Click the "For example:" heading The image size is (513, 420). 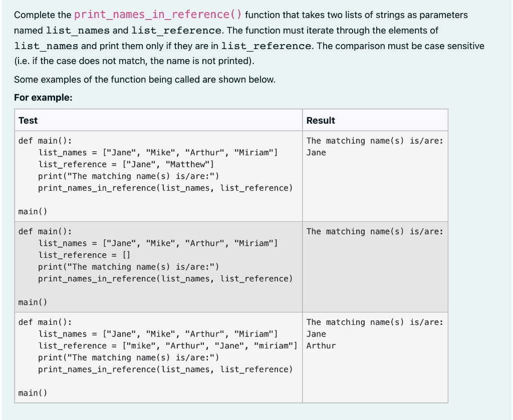(35, 97)
